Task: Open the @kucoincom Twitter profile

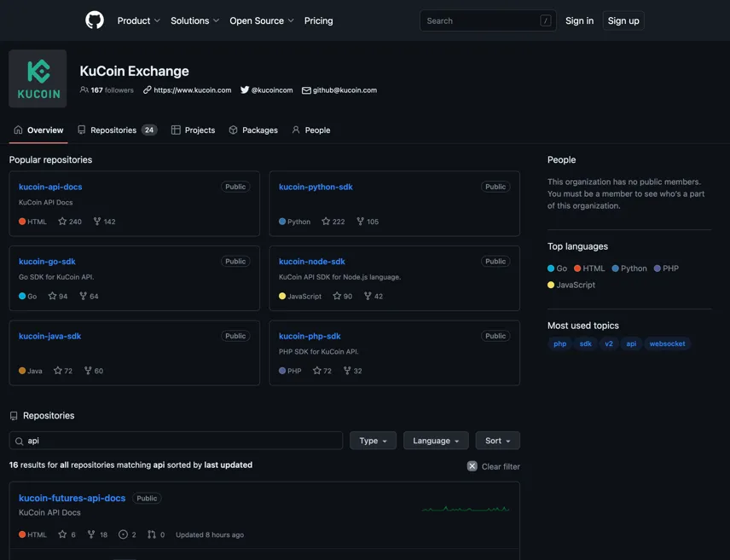Action: click(x=267, y=90)
